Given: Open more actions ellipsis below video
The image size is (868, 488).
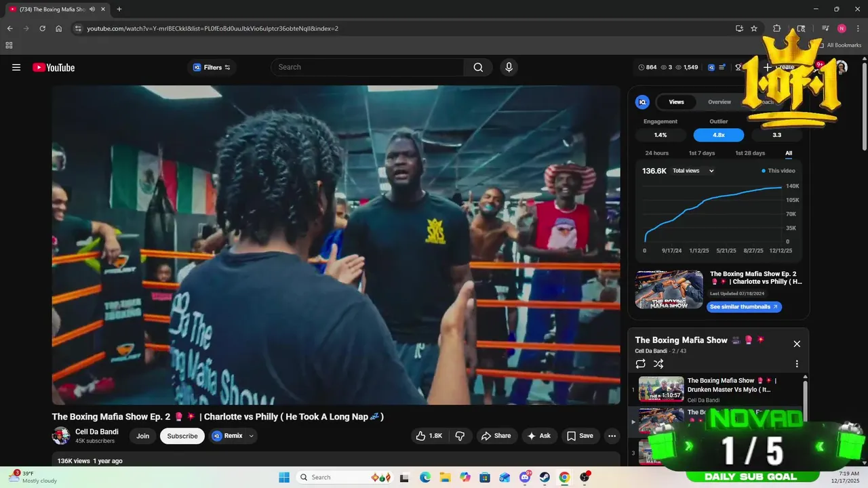Looking at the screenshot, I should tap(612, 436).
